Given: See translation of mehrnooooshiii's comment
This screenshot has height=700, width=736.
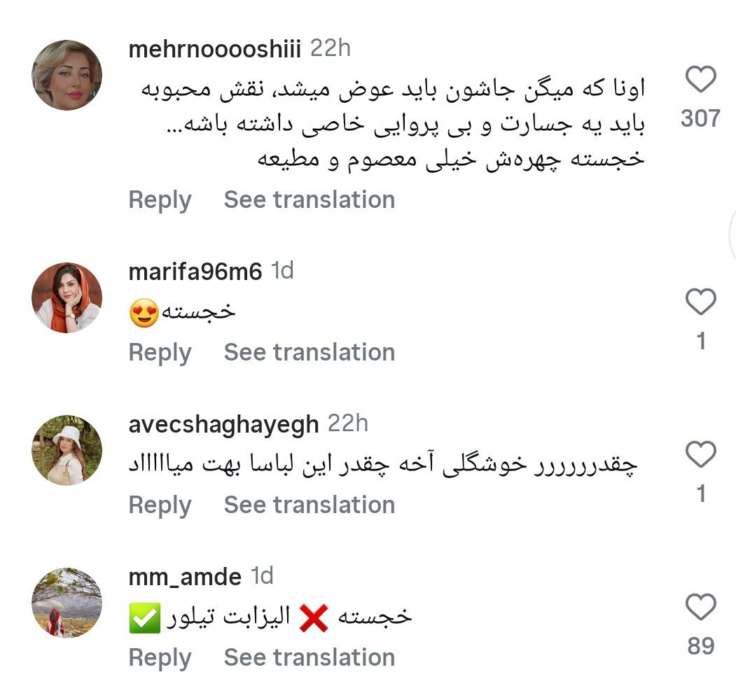Looking at the screenshot, I should pos(309,200).
